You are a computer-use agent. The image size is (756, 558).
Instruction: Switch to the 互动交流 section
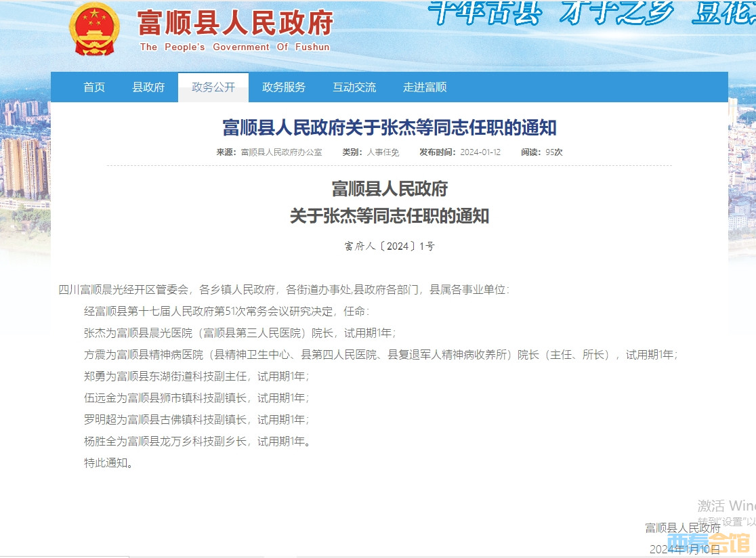pyautogui.click(x=354, y=87)
